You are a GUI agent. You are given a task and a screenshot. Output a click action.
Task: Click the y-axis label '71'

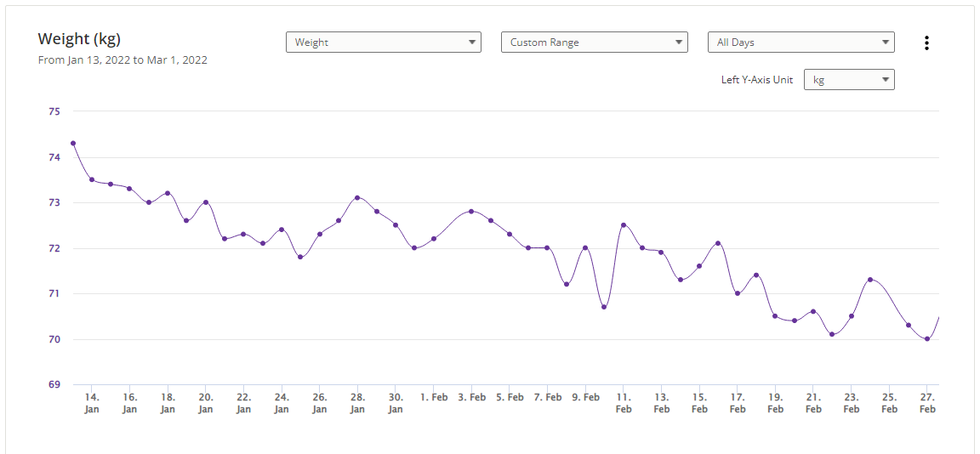point(53,293)
